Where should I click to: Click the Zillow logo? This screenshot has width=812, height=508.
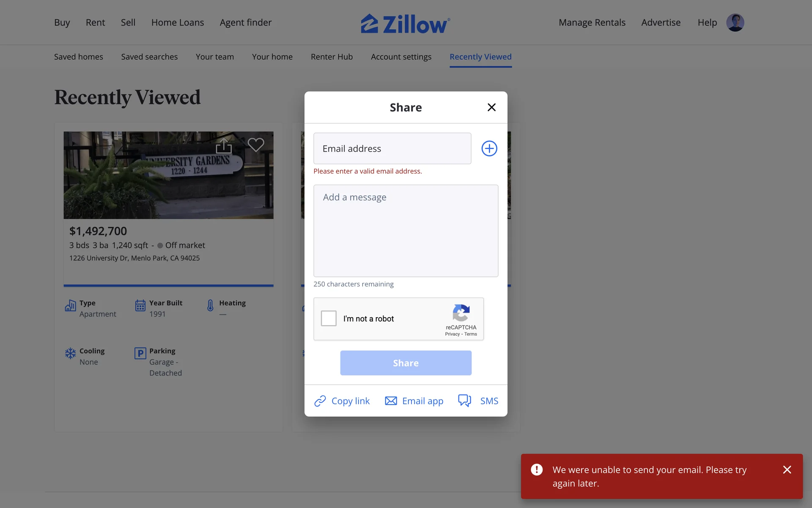(x=406, y=24)
